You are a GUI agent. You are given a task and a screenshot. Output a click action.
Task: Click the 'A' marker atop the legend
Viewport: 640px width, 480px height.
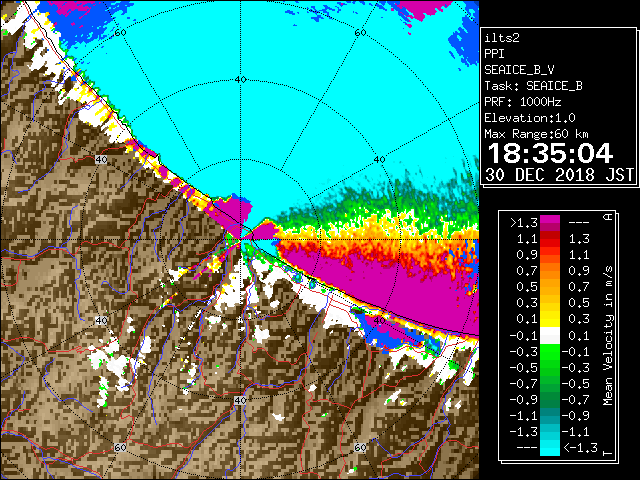(608, 217)
